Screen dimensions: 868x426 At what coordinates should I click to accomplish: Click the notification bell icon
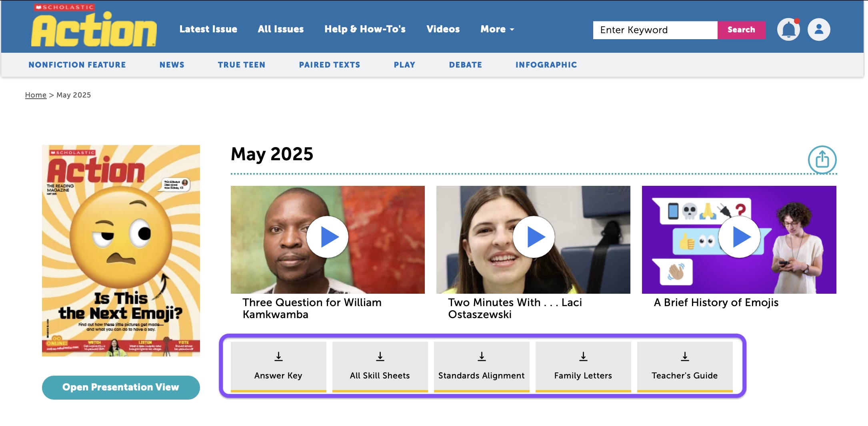pos(788,30)
